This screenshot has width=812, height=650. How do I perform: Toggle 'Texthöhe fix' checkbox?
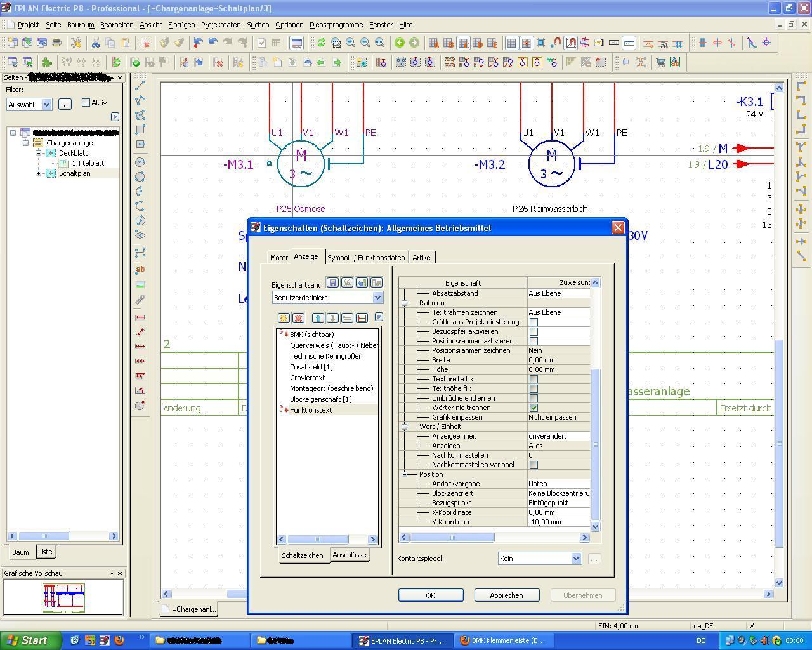[534, 388]
